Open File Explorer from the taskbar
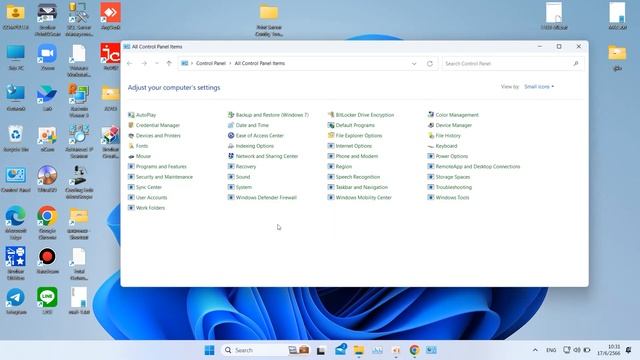Screen dimensions: 640x360 [x=359, y=350]
